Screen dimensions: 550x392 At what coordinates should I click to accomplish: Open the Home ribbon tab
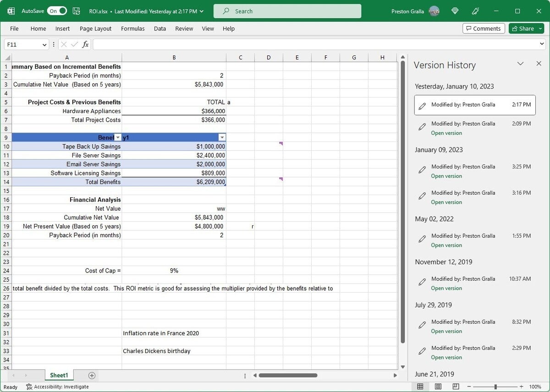38,28
